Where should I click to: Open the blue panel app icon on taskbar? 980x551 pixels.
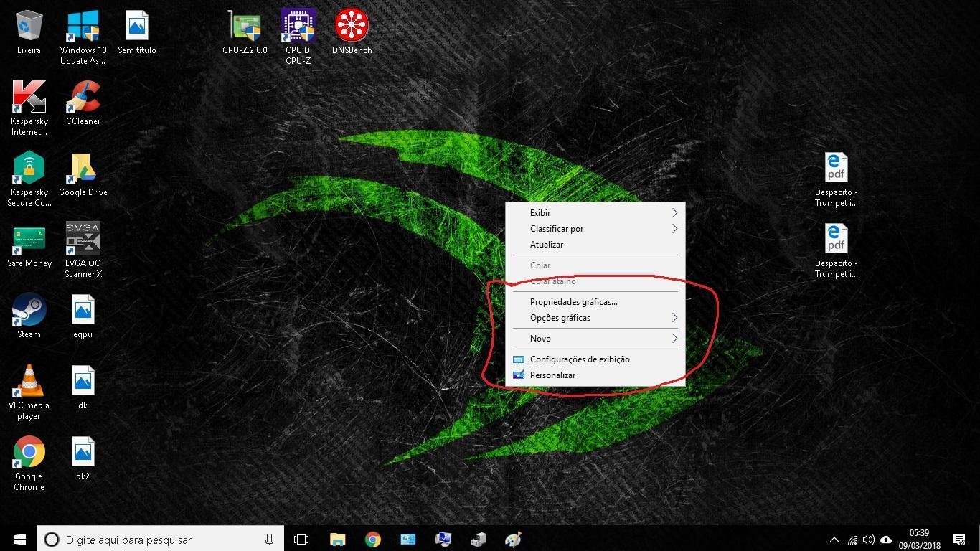pyautogui.click(x=407, y=540)
